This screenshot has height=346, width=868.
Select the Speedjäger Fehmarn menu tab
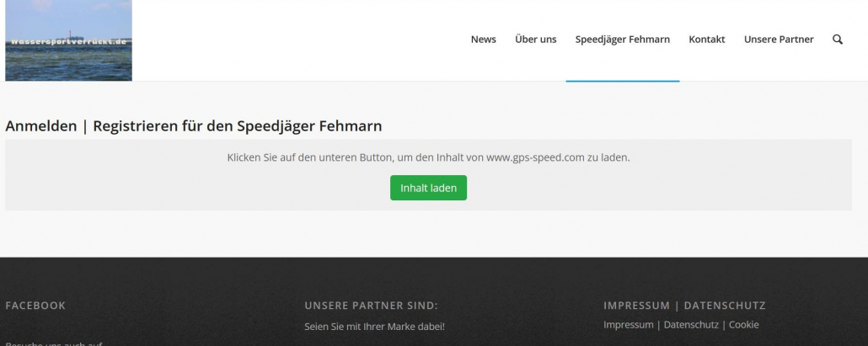click(622, 40)
